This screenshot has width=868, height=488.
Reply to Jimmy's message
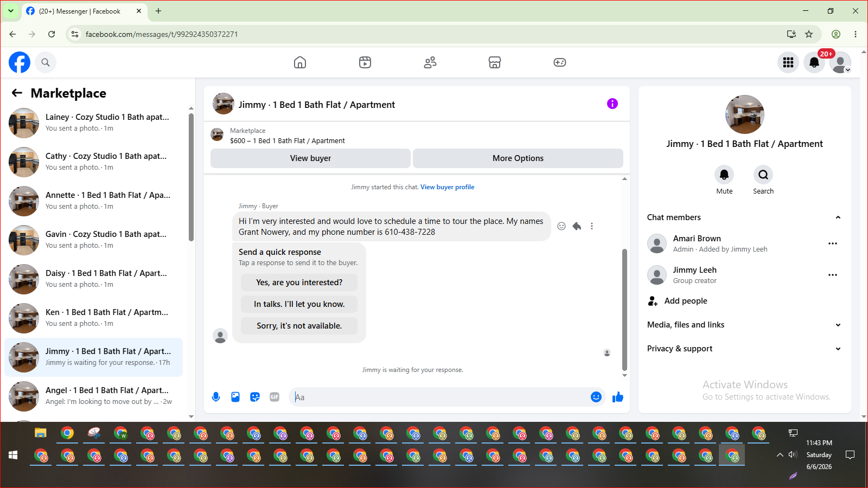click(577, 226)
